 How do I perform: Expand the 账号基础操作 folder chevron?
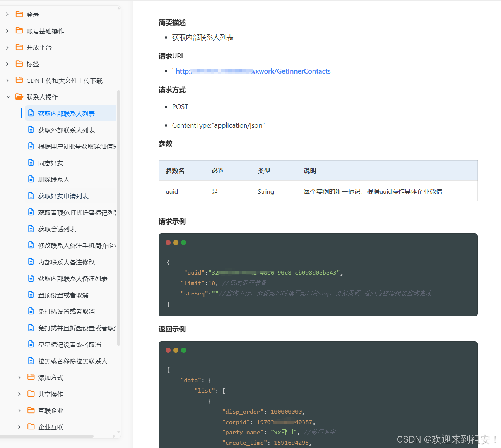click(7, 31)
